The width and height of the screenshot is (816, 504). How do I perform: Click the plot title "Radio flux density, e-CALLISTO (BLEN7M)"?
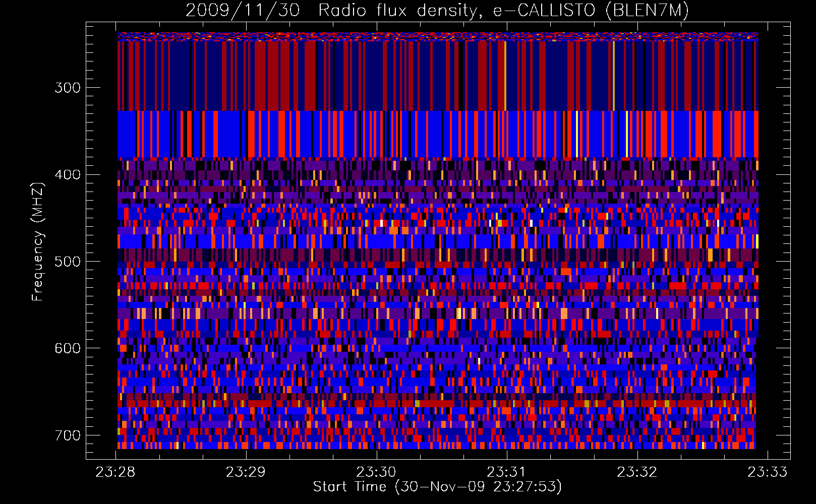[503, 11]
